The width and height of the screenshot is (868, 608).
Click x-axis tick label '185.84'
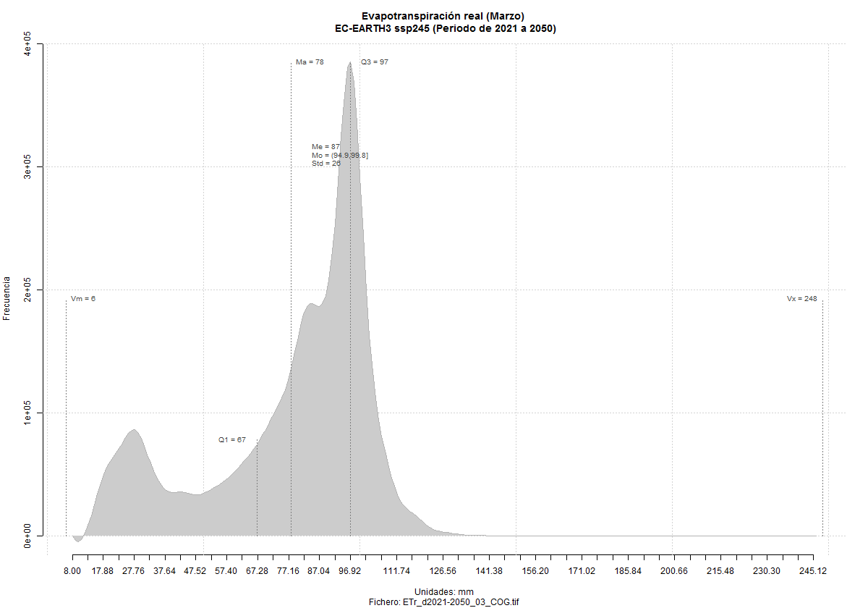[x=628, y=571]
